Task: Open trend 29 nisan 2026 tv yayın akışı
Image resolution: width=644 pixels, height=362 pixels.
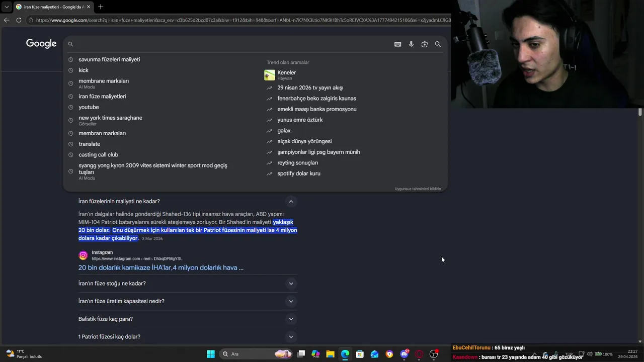Action: tap(310, 87)
